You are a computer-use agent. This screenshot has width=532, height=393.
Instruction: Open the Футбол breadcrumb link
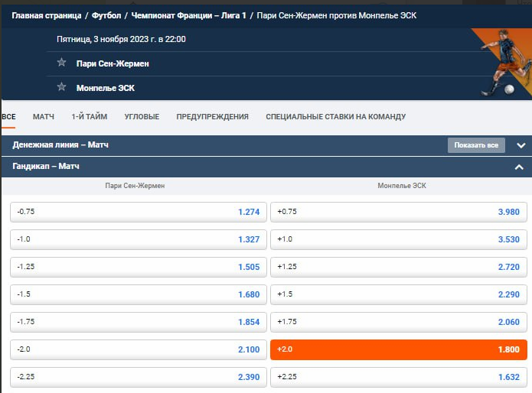pyautogui.click(x=106, y=15)
